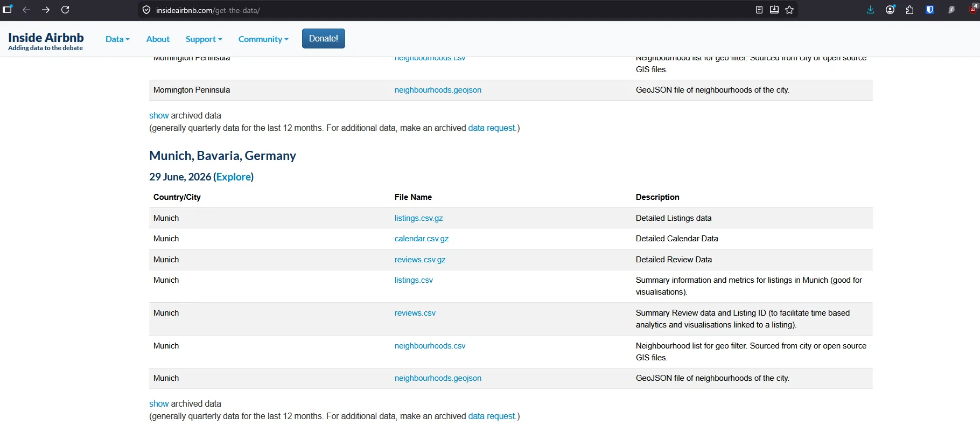Image resolution: width=980 pixels, height=432 pixels.
Task: Click the '29 June, 2026' date text
Action: click(x=180, y=177)
